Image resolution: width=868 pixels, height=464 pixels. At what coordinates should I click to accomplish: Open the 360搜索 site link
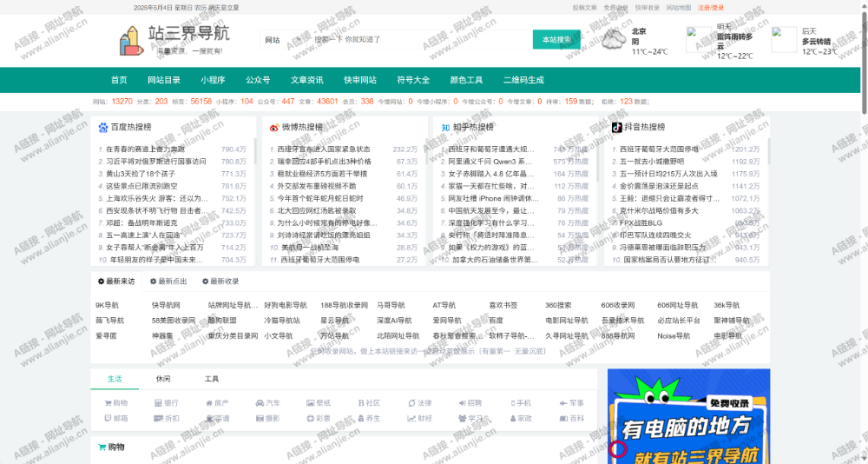click(x=558, y=306)
